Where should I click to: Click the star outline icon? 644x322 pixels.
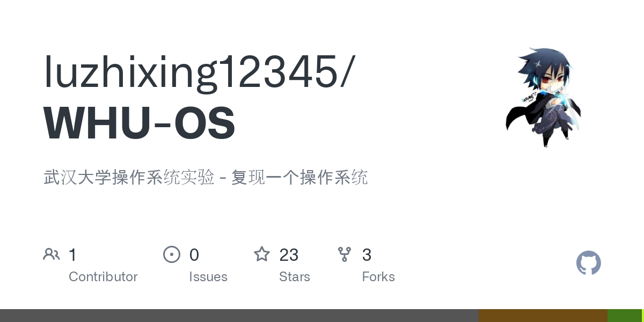pos(262,254)
